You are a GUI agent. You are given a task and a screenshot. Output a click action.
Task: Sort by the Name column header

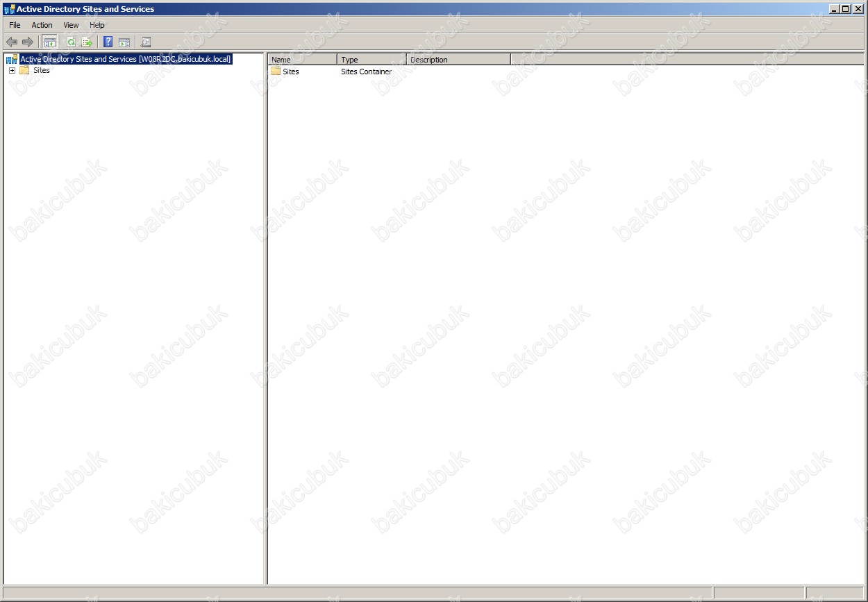click(302, 60)
